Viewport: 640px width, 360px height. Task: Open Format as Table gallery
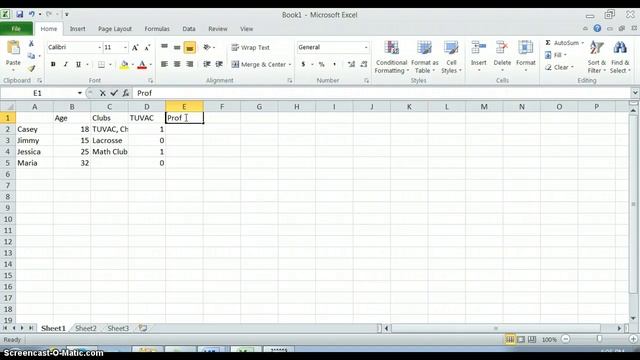(x=424, y=57)
